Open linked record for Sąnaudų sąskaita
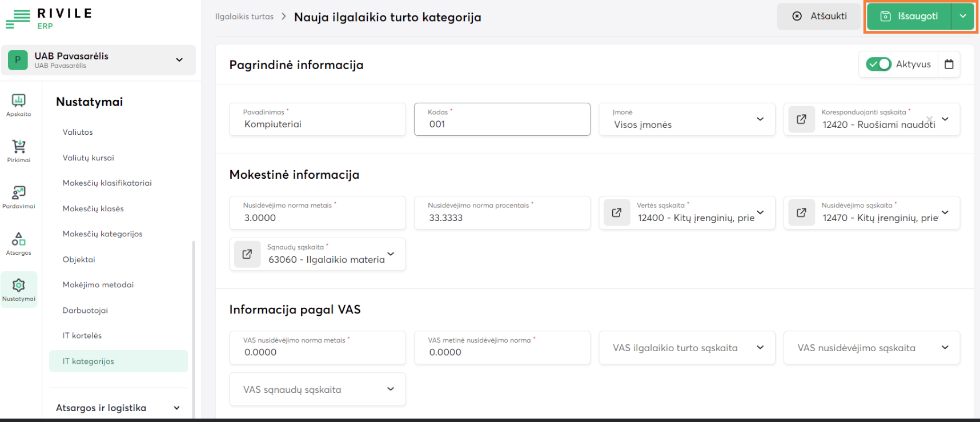The width and height of the screenshot is (980, 422). (x=247, y=254)
